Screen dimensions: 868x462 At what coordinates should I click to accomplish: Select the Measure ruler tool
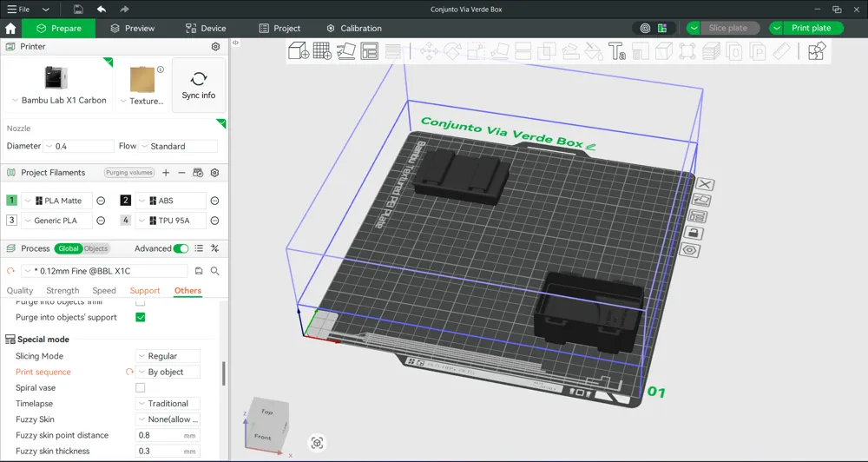(781, 51)
